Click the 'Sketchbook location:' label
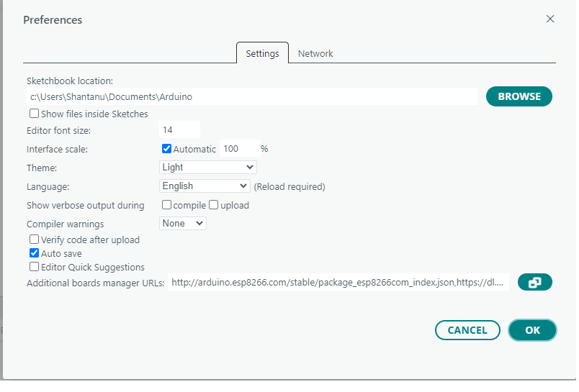Viewport: 579px width, 392px height. click(70, 81)
